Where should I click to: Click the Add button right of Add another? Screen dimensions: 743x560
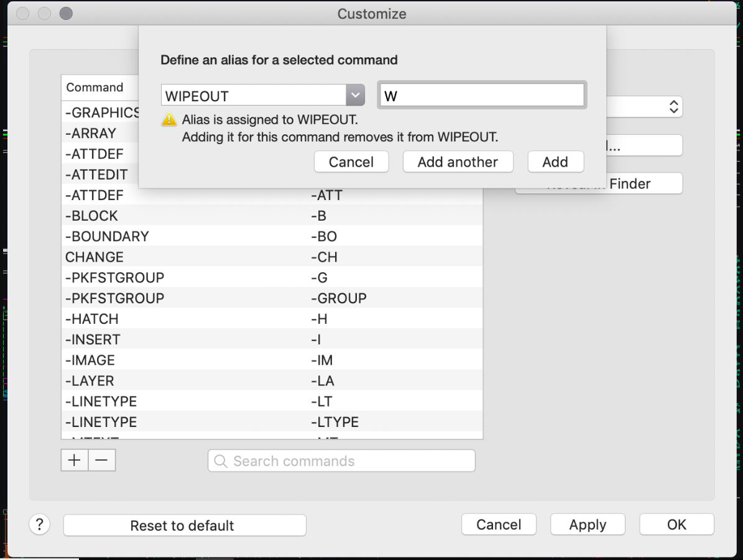click(x=555, y=162)
